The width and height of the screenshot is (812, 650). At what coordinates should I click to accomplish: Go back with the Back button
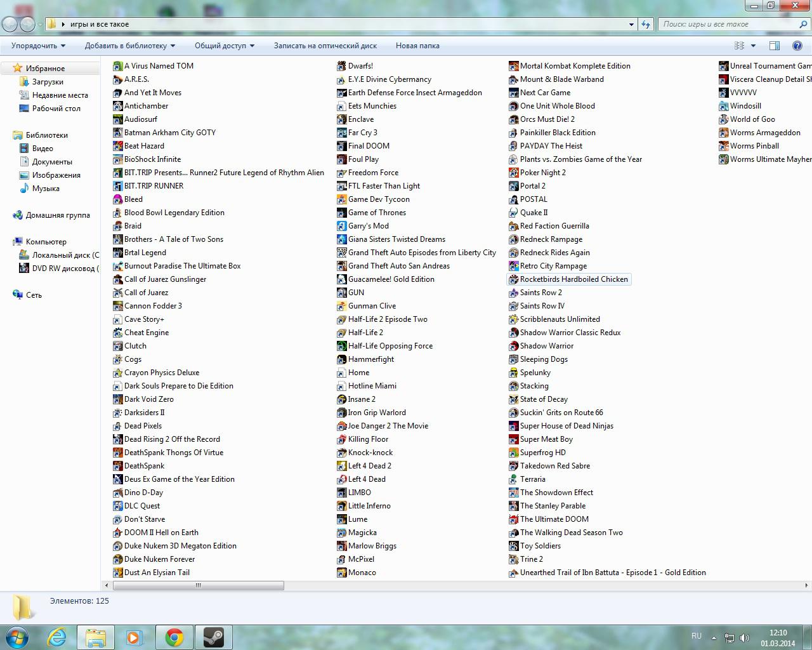10,24
